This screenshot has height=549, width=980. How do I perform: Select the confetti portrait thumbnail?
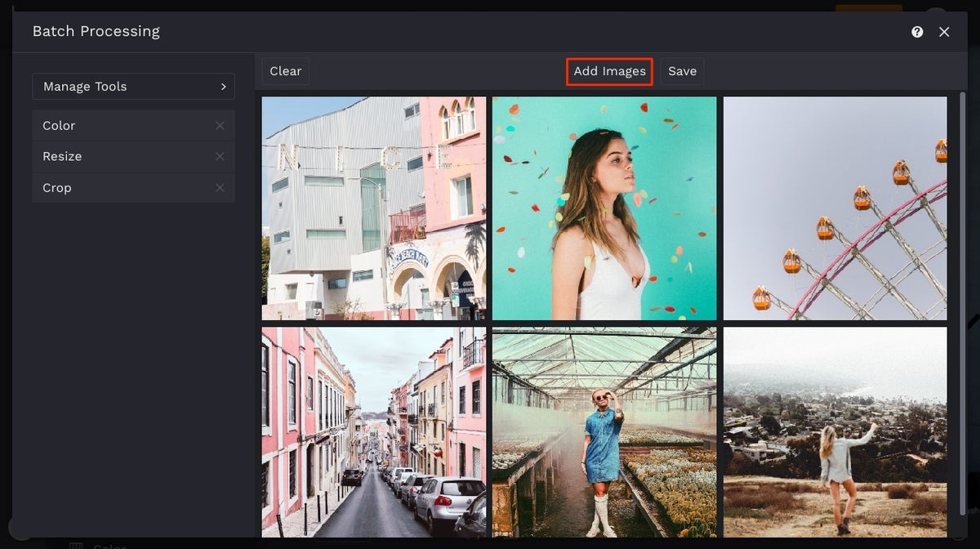pyautogui.click(x=604, y=207)
